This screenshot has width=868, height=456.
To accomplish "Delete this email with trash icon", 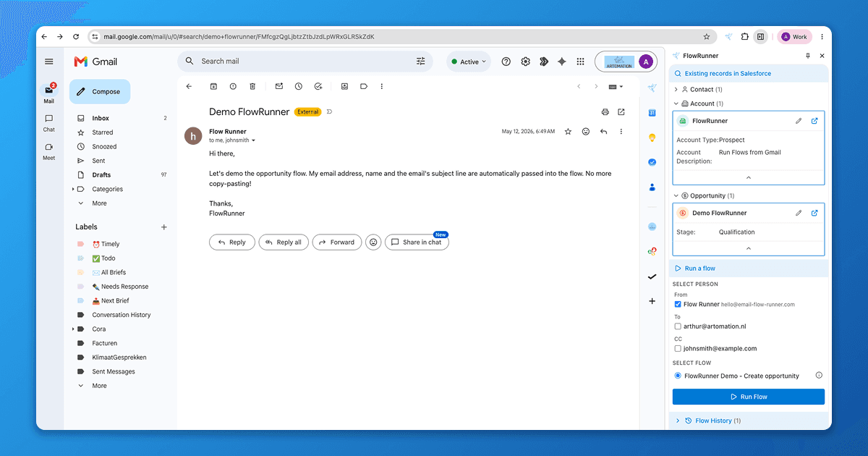I will coord(252,86).
